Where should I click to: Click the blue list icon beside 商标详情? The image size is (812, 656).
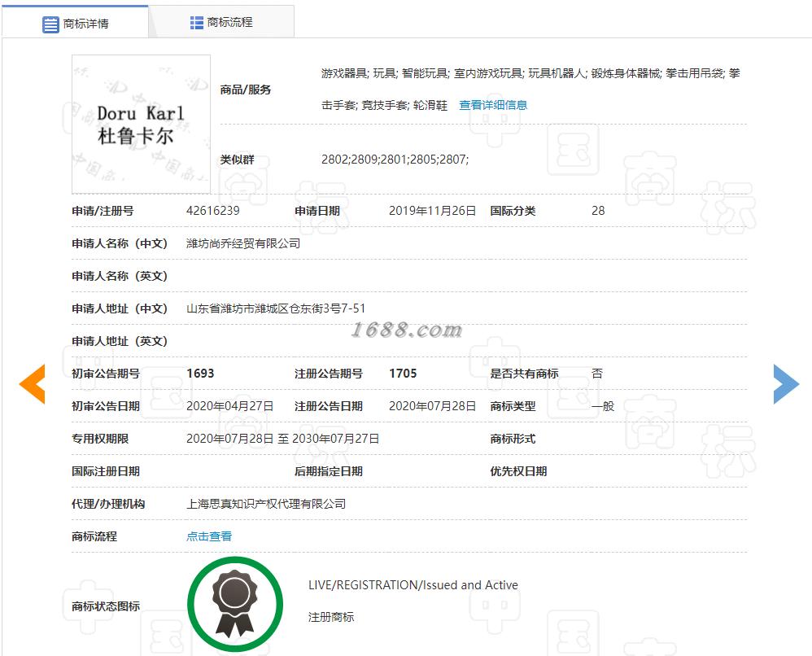50,24
